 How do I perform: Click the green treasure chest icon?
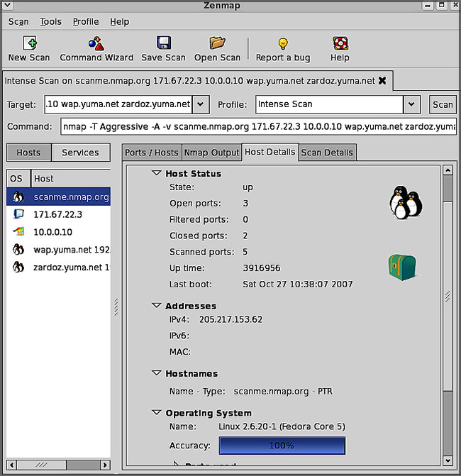coord(402,267)
